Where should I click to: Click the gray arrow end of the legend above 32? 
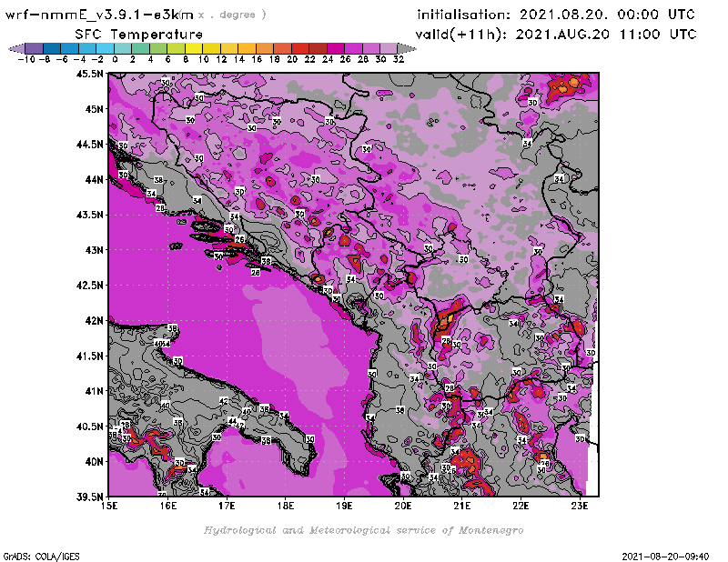[x=407, y=48]
